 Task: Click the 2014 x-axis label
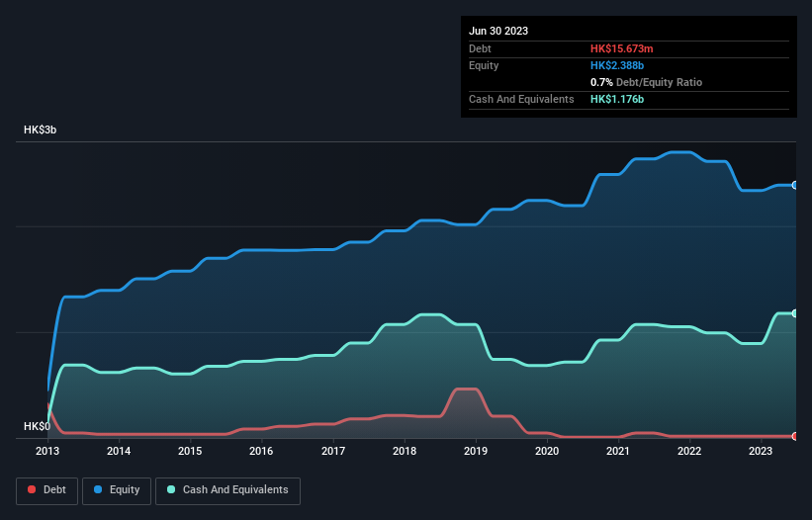[x=119, y=451]
